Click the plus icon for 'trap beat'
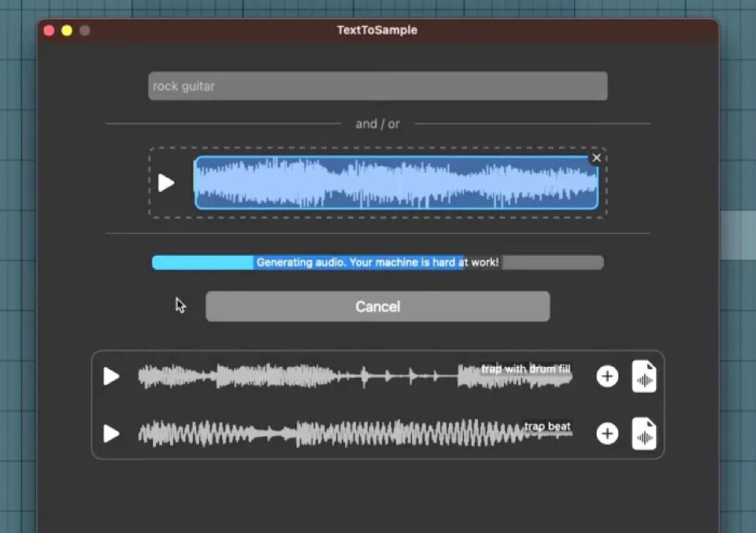Screen dimensions: 756x533 pos(607,434)
